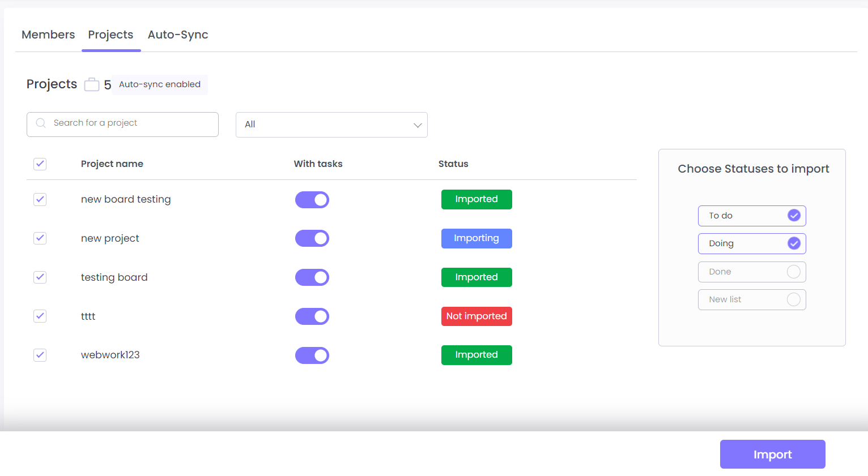This screenshot has width=868, height=476.
Task: Toggle the select-all projects checkbox
Action: click(40, 164)
